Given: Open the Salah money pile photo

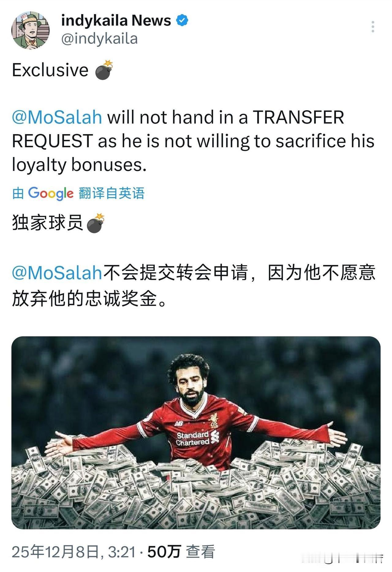Looking at the screenshot, I should (196, 433).
